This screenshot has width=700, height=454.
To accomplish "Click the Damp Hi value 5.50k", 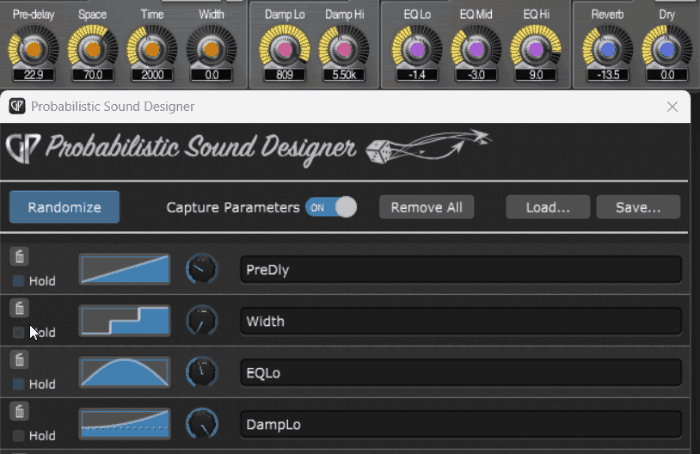I will (x=344, y=75).
